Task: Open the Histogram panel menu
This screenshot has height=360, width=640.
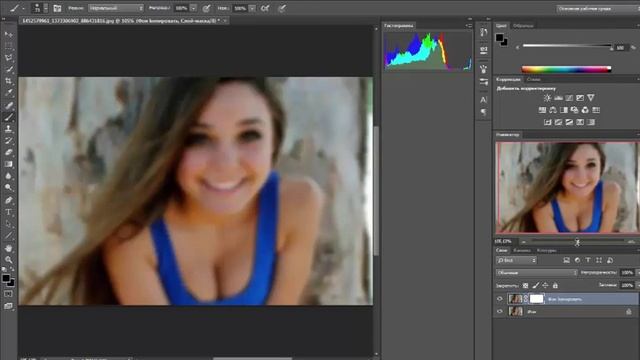Action: coord(469,26)
